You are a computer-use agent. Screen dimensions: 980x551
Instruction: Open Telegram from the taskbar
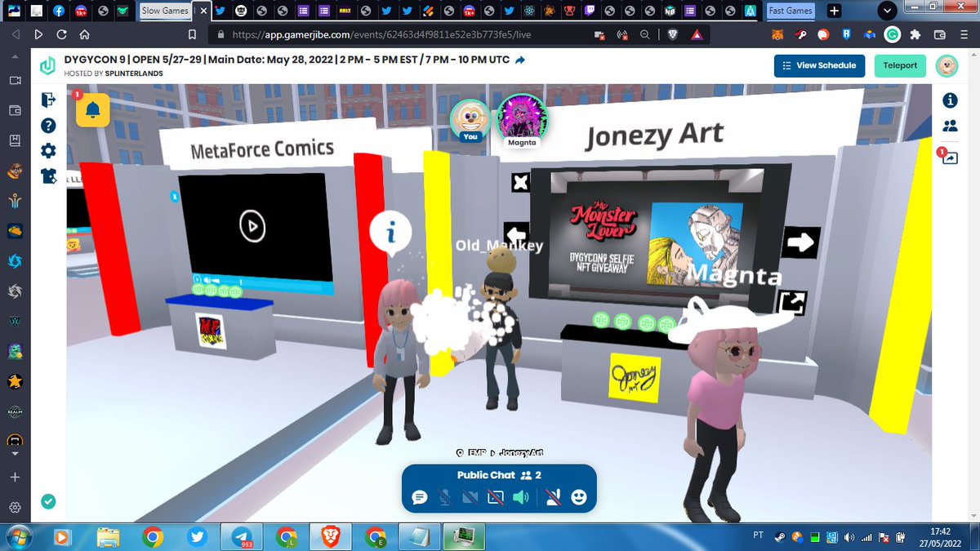tap(242, 536)
